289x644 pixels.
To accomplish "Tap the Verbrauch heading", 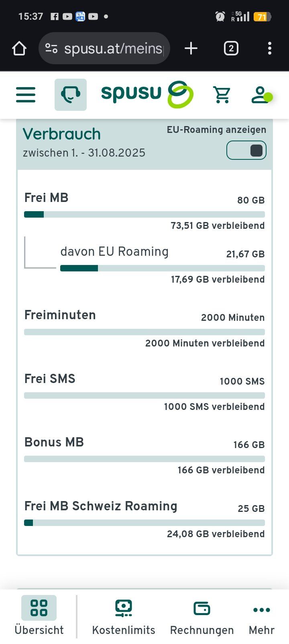I will tap(62, 134).
